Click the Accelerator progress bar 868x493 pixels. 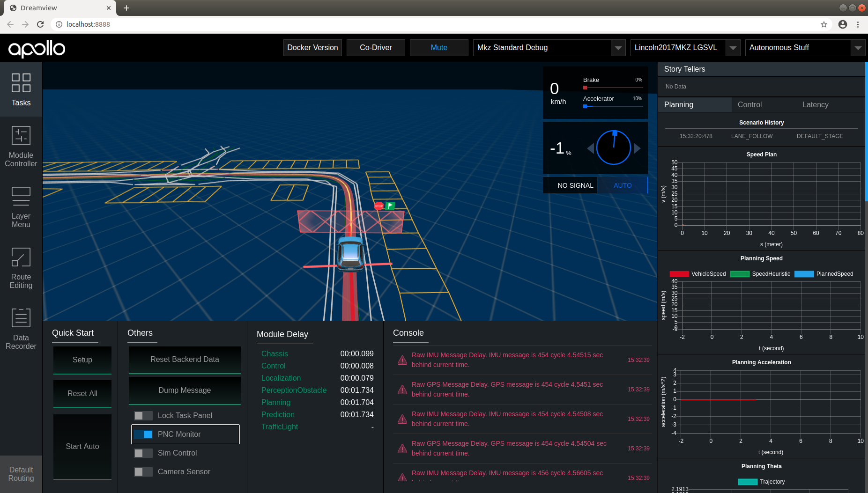pyautogui.click(x=612, y=106)
